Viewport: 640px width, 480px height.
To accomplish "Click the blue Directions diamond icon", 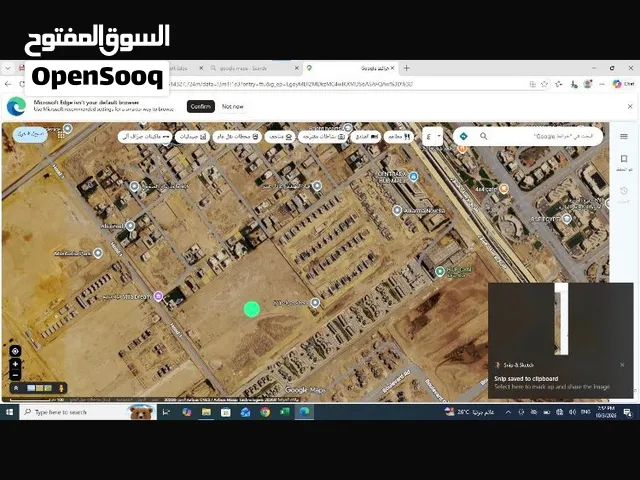I will click(x=464, y=136).
